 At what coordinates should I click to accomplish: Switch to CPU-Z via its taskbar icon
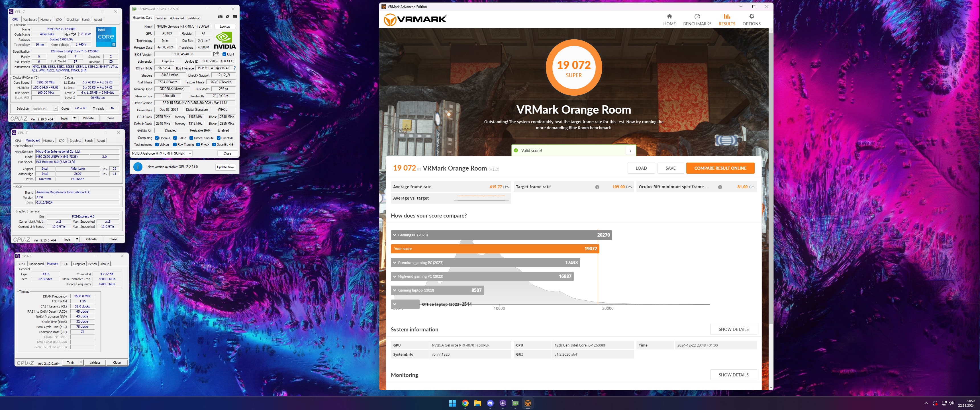click(x=503, y=403)
